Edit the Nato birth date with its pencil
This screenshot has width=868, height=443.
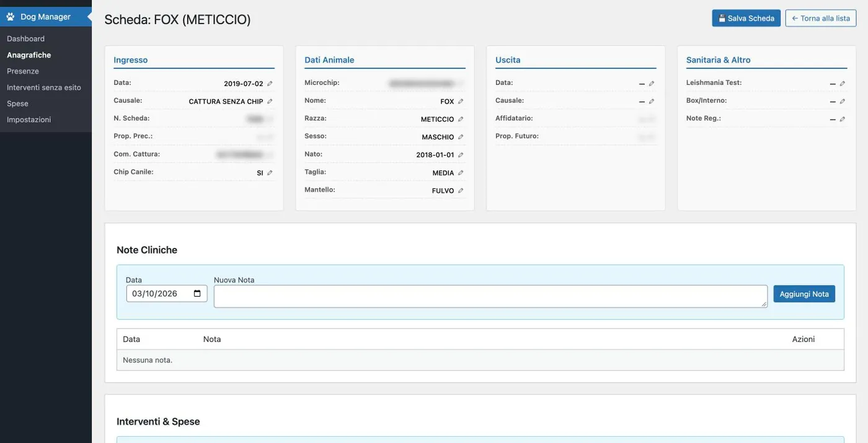[x=461, y=155]
